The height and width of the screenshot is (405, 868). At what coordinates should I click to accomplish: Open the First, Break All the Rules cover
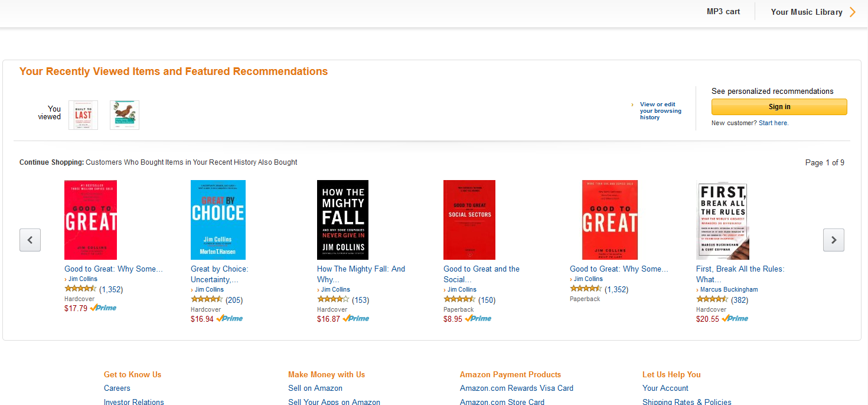click(722, 220)
